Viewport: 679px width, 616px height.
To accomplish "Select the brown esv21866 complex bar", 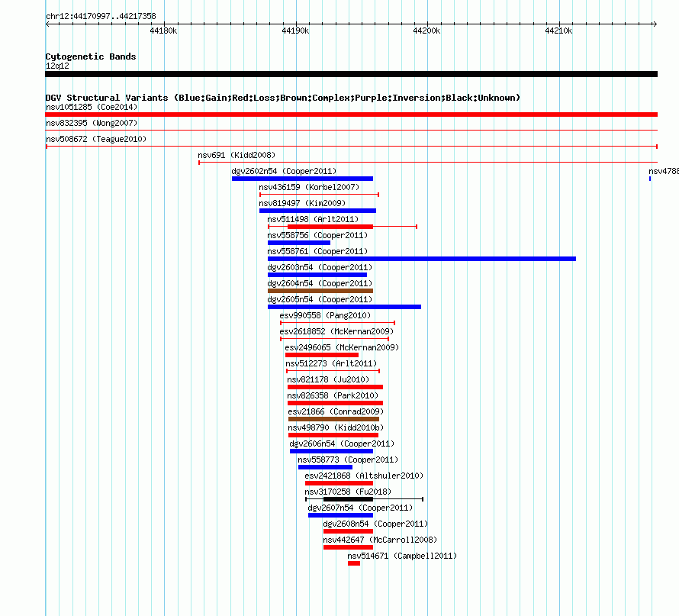I will [x=334, y=419].
